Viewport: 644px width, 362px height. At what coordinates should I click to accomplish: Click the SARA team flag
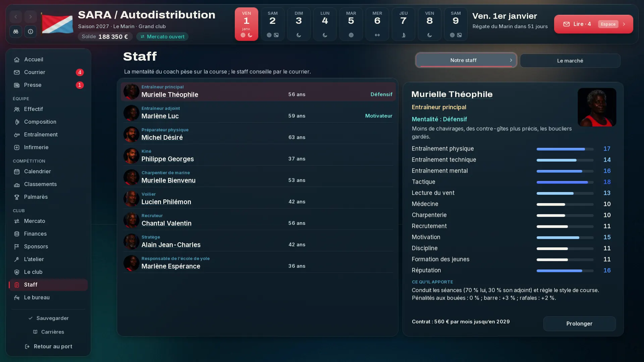[57, 23]
